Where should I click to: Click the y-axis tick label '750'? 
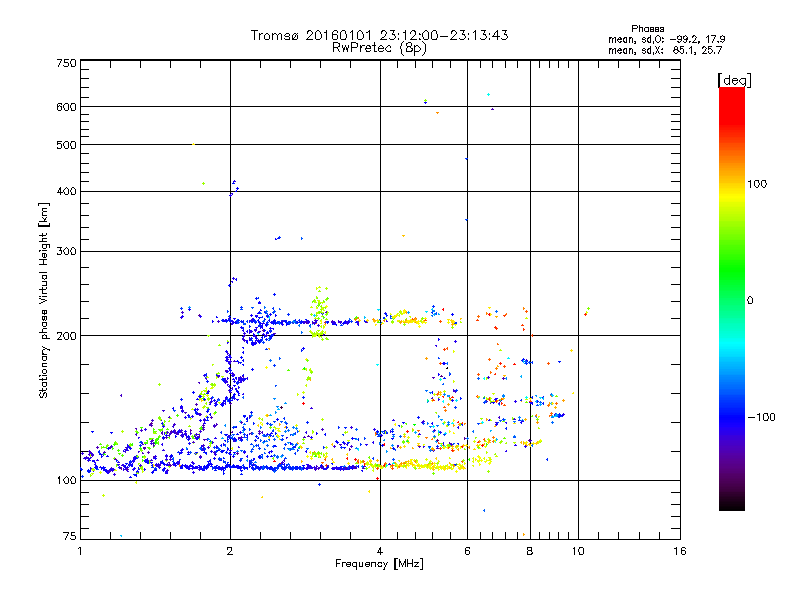click(x=66, y=63)
